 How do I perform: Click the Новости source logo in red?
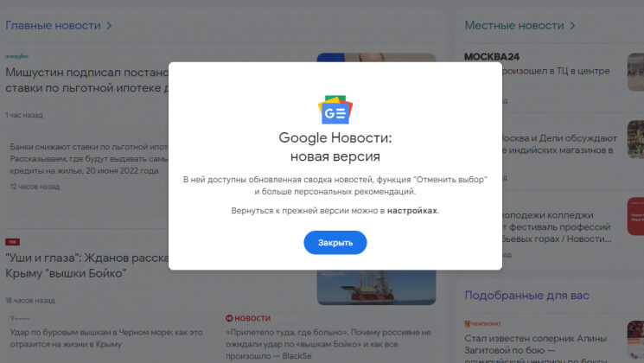pyautogui.click(x=248, y=318)
